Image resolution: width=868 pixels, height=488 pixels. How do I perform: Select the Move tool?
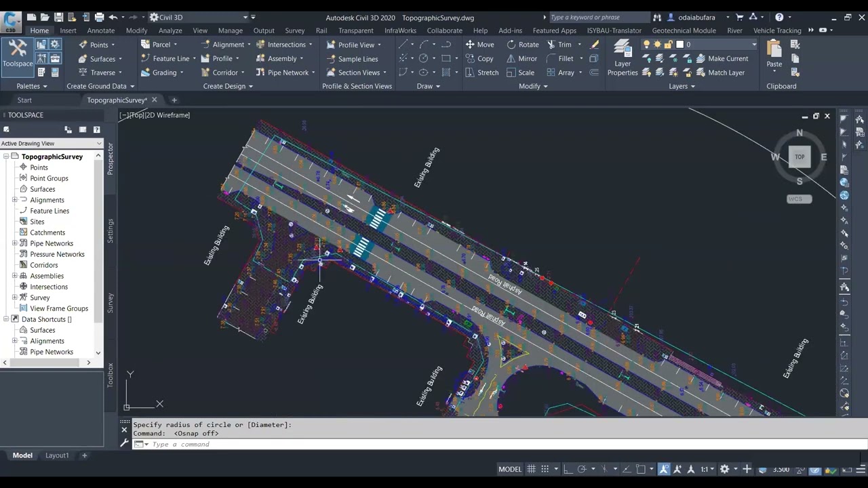pos(479,45)
